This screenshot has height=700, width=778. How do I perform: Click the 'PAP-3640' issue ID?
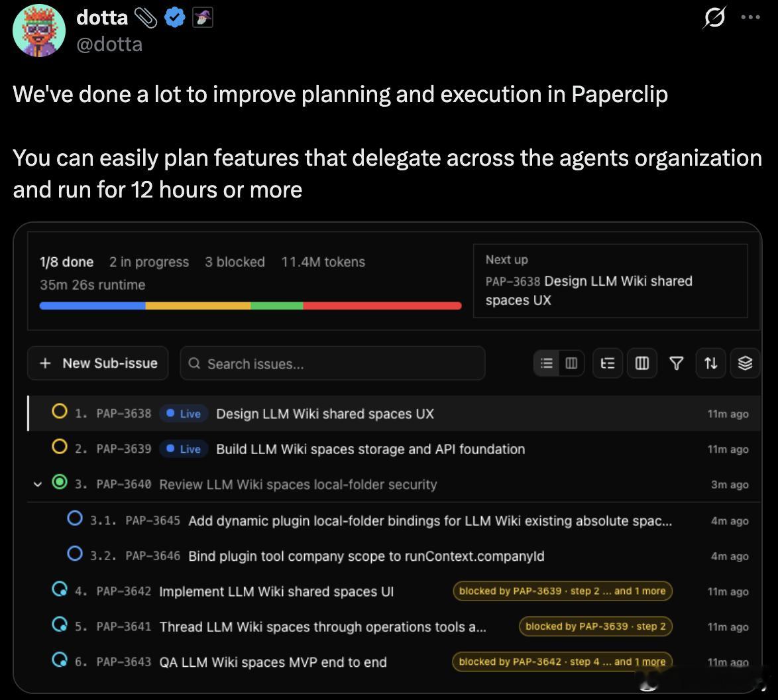pyautogui.click(x=123, y=484)
